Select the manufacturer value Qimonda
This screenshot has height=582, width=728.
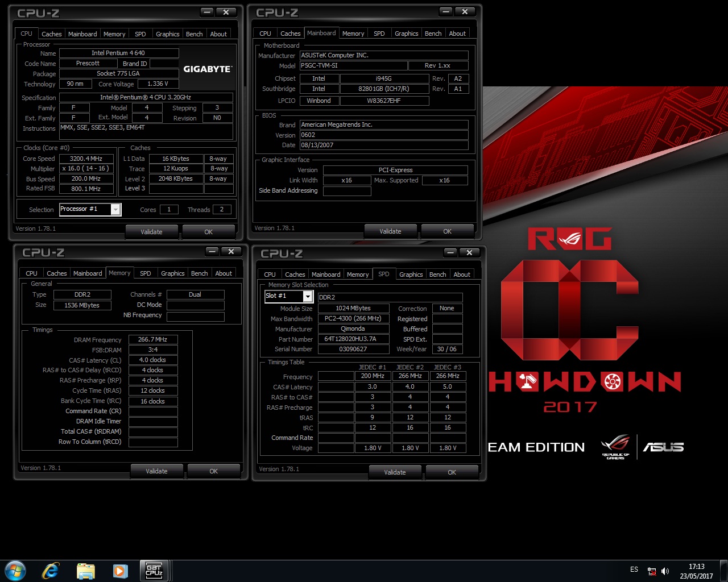(353, 329)
